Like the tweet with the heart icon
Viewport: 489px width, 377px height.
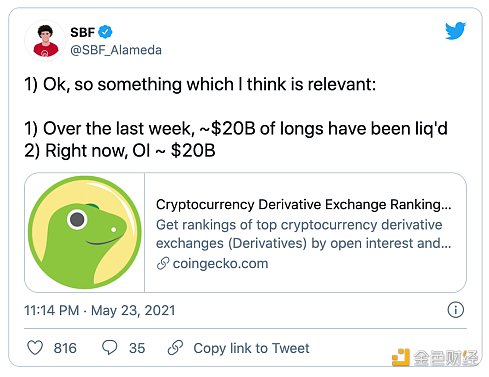tap(35, 348)
